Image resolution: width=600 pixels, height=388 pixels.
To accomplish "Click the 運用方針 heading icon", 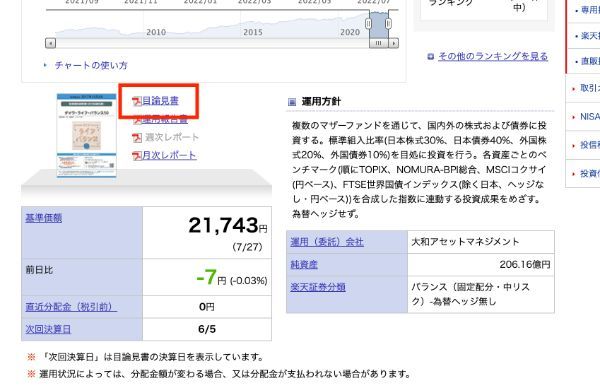I will [x=292, y=102].
